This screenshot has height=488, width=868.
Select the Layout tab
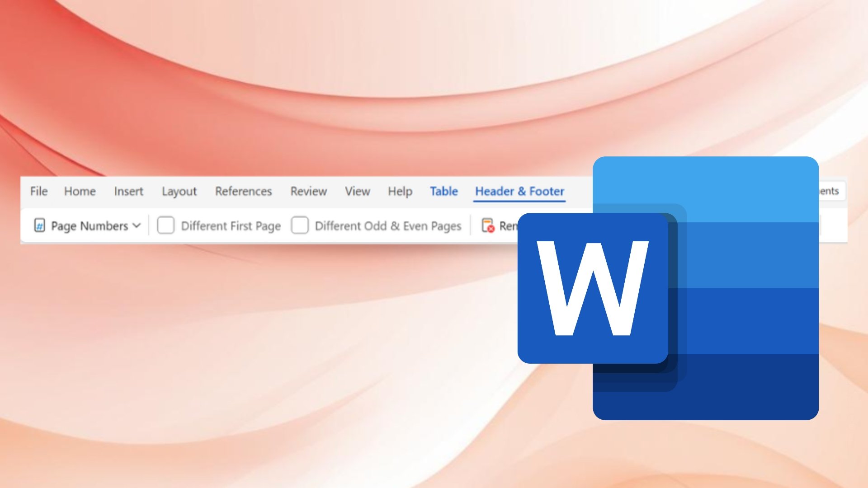179,192
